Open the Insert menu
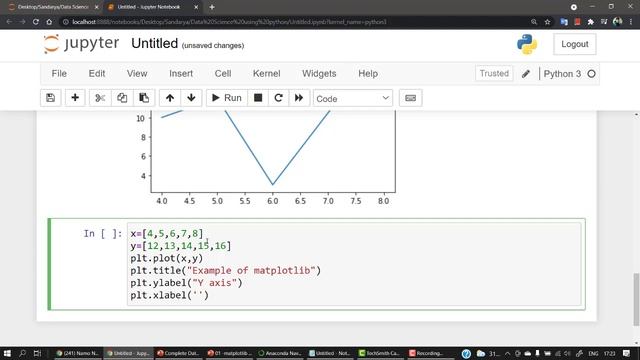640x360 pixels. 181,73
